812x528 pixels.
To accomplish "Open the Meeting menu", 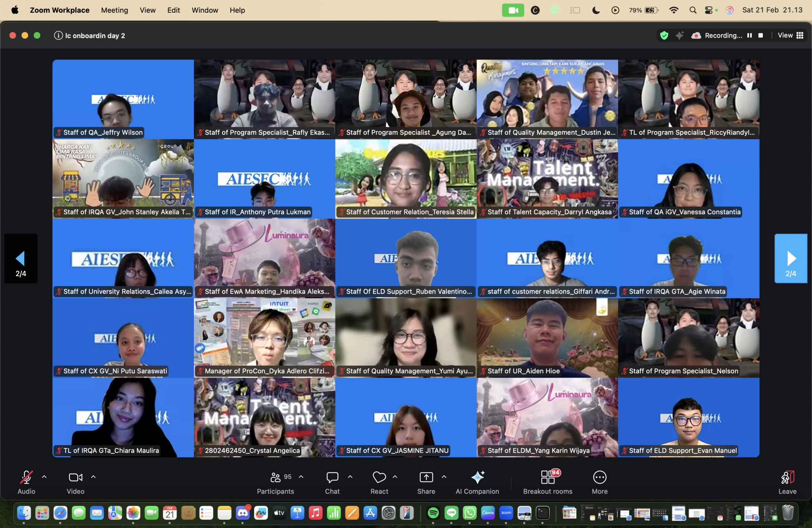I will [114, 10].
